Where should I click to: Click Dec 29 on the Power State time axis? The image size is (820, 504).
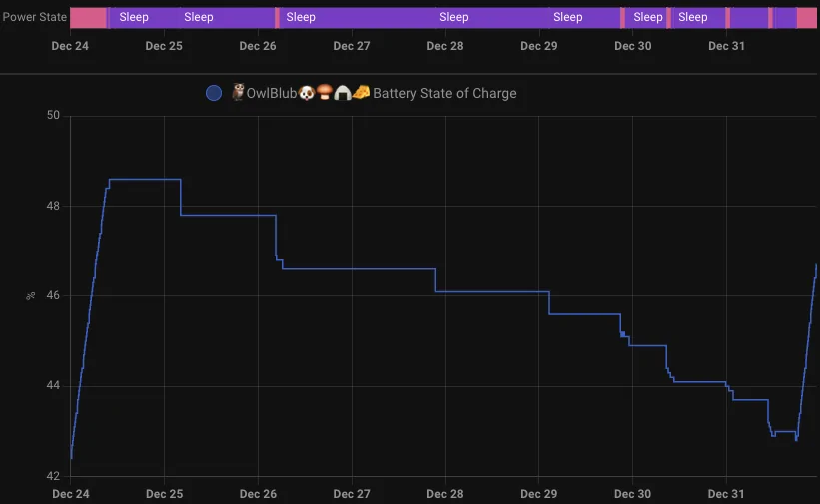(x=538, y=46)
